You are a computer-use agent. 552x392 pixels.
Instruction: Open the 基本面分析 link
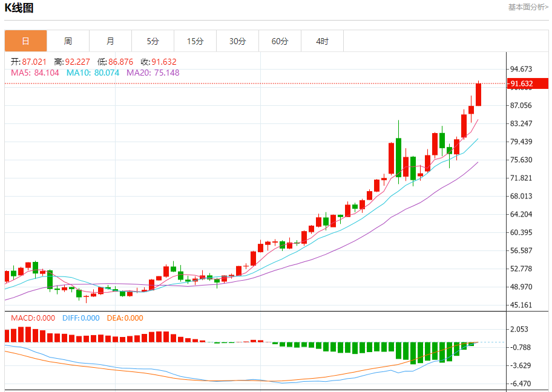tap(528, 7)
